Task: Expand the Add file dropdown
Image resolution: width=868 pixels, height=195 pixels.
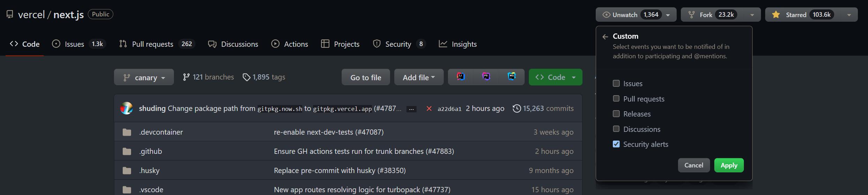Action: 419,77
